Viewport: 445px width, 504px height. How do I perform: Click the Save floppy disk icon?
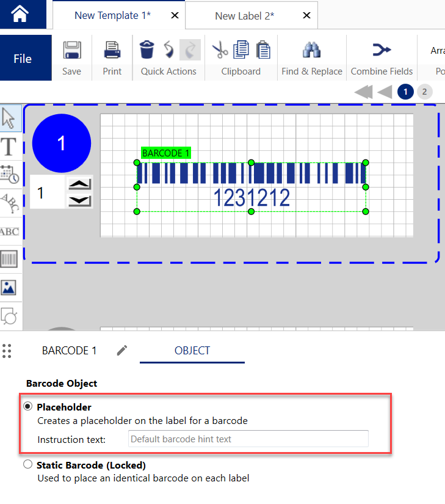[x=72, y=50]
